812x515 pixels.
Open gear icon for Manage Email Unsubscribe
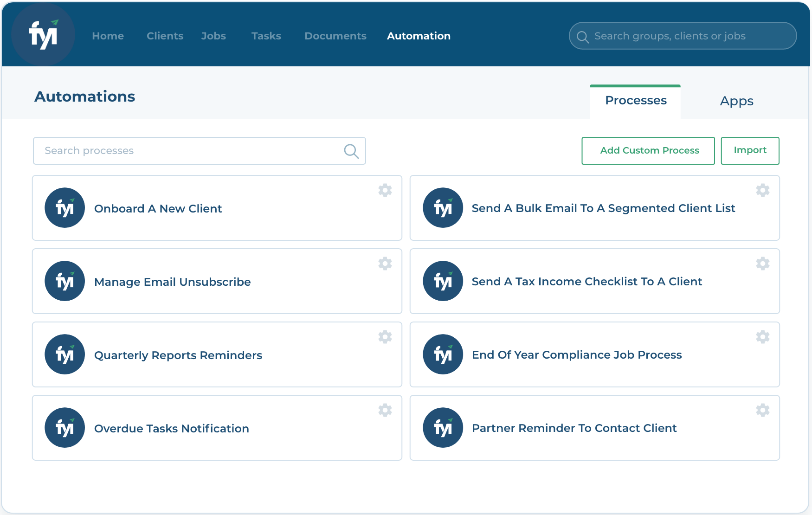(x=385, y=264)
